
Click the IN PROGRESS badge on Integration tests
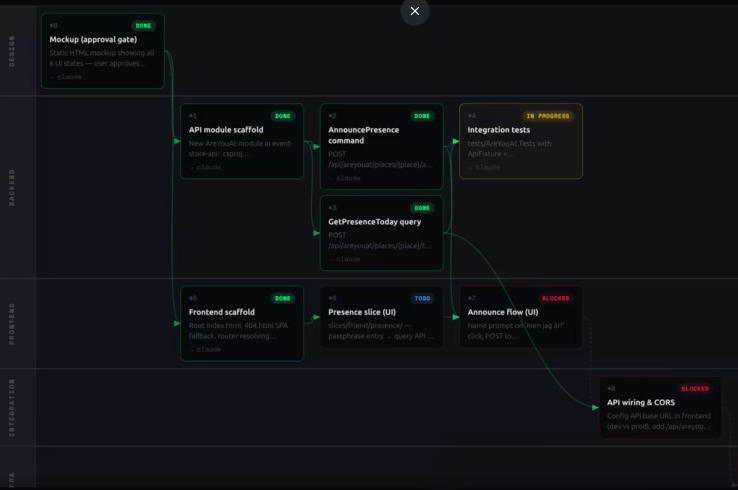(548, 116)
